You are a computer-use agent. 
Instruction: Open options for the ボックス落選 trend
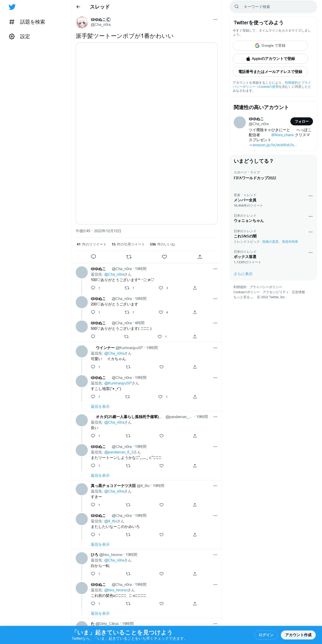310,253
